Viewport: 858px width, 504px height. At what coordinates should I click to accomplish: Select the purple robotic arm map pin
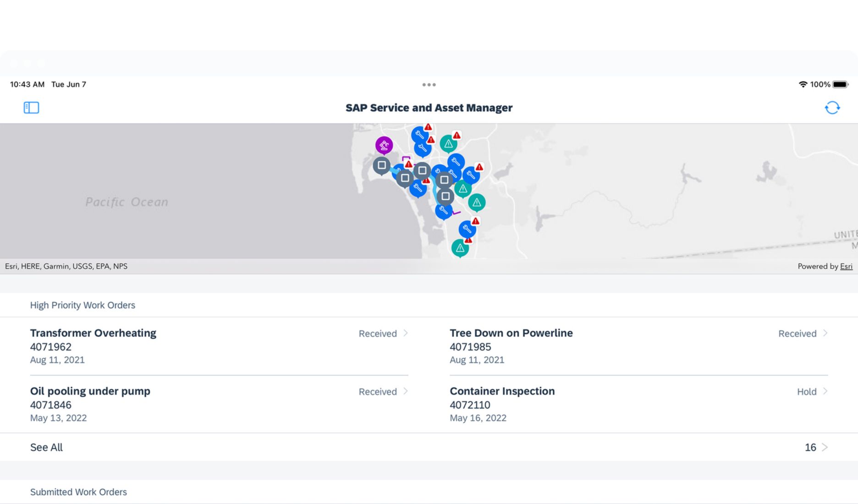[x=384, y=145]
